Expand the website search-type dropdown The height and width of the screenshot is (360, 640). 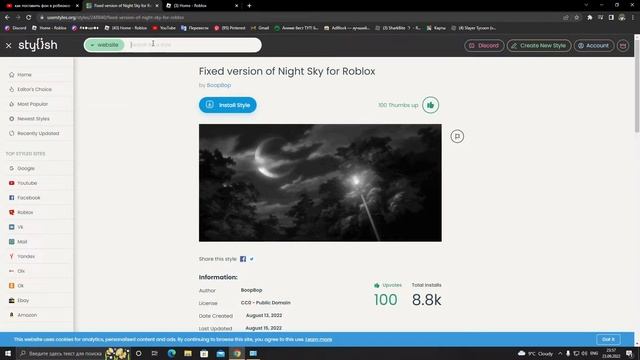tap(104, 45)
